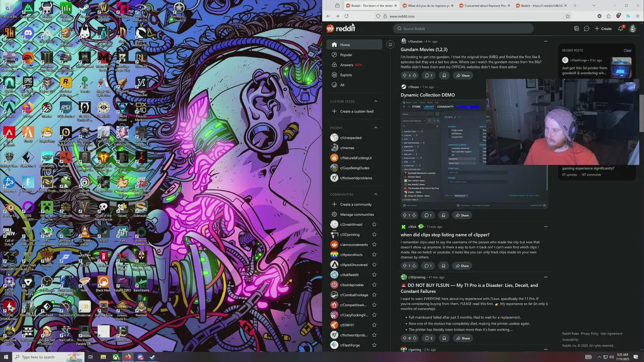Open the Firefox application menu (hamburger)
Screen dimensions: 644x362
[x=637, y=16]
